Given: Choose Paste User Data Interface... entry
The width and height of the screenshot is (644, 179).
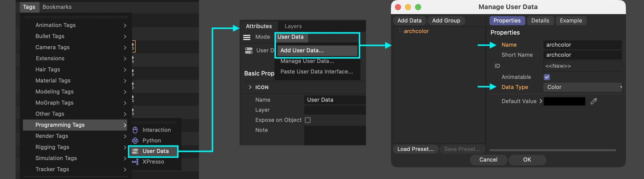Looking at the screenshot, I should point(317,72).
